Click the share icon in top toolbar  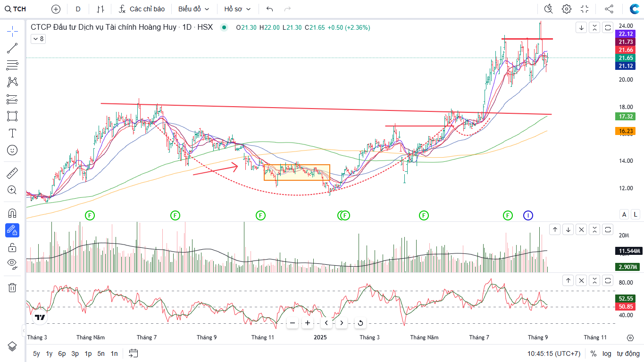609,9
